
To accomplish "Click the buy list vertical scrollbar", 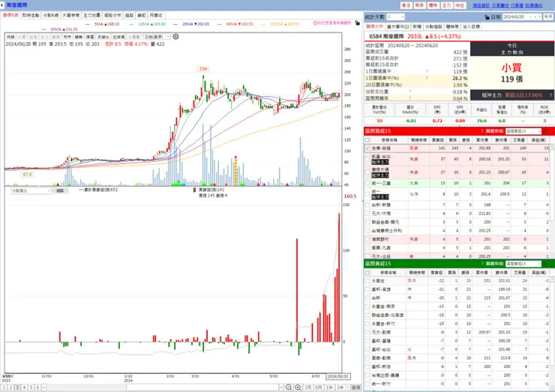I will click(x=551, y=201).
